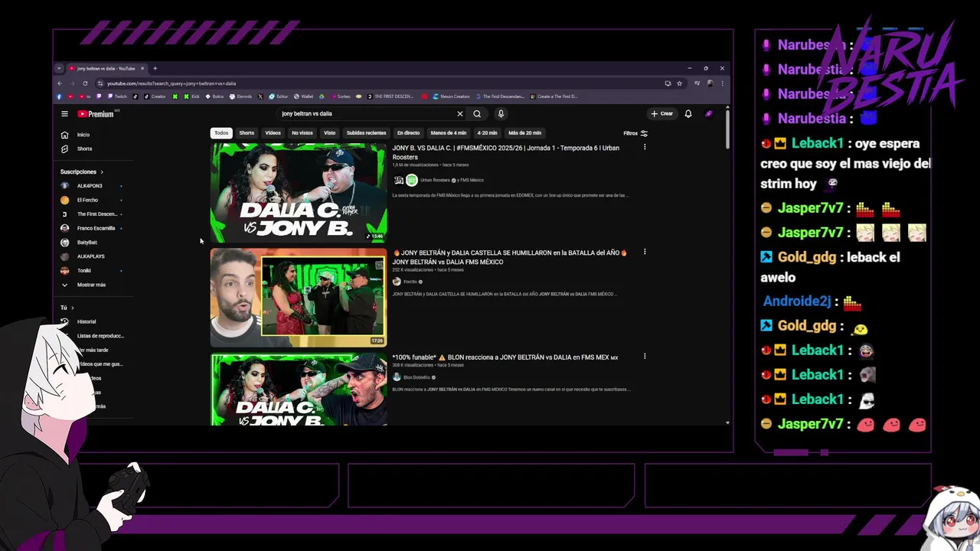Reload the page in browser
This screenshot has height=551, width=980.
[85, 83]
